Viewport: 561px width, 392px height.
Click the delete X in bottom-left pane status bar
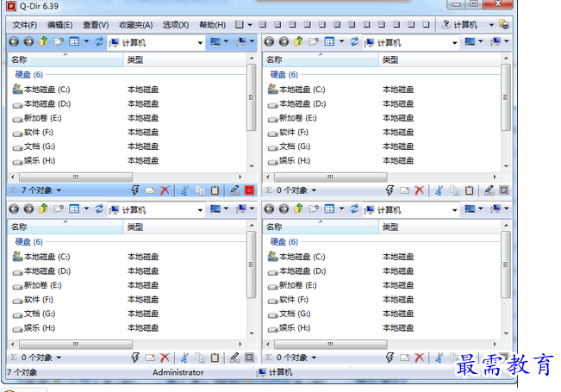pos(165,358)
